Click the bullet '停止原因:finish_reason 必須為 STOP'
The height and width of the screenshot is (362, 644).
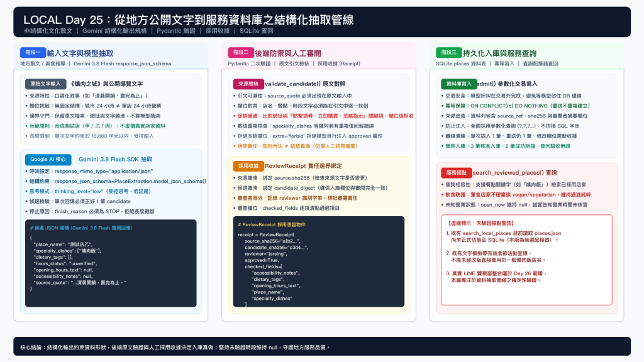tap(90, 211)
